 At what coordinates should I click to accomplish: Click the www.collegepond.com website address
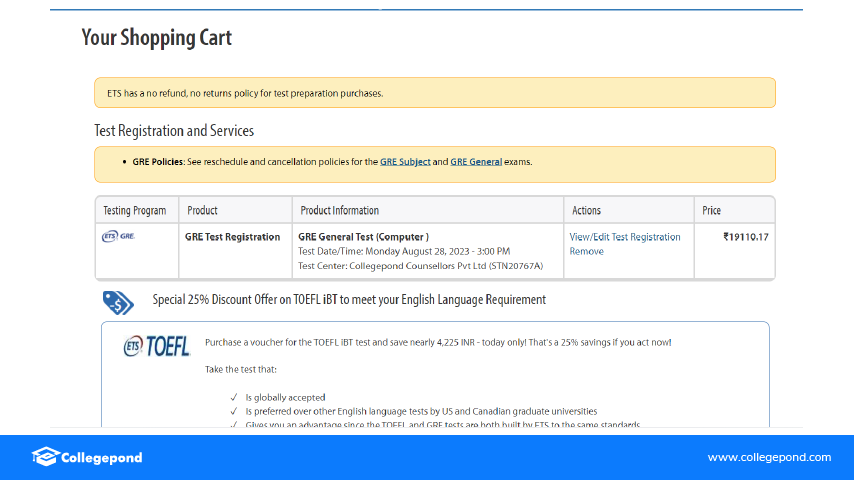[x=769, y=458]
